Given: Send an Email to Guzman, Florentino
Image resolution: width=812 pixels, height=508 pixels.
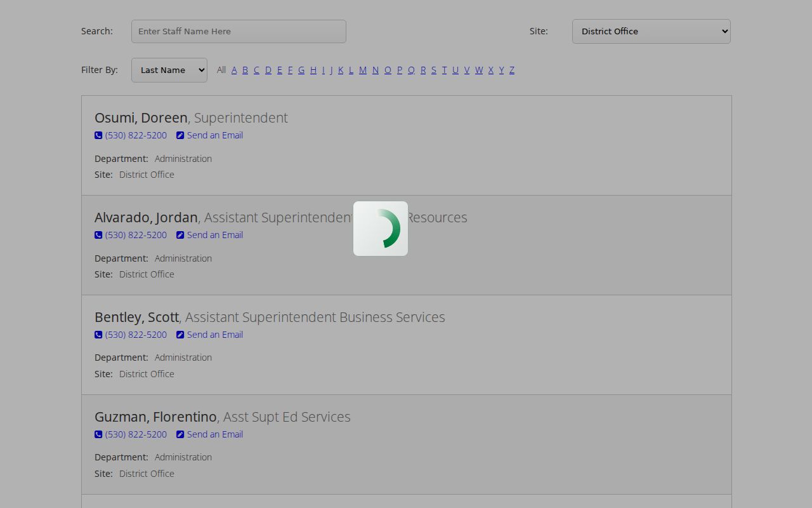Looking at the screenshot, I should [215, 434].
